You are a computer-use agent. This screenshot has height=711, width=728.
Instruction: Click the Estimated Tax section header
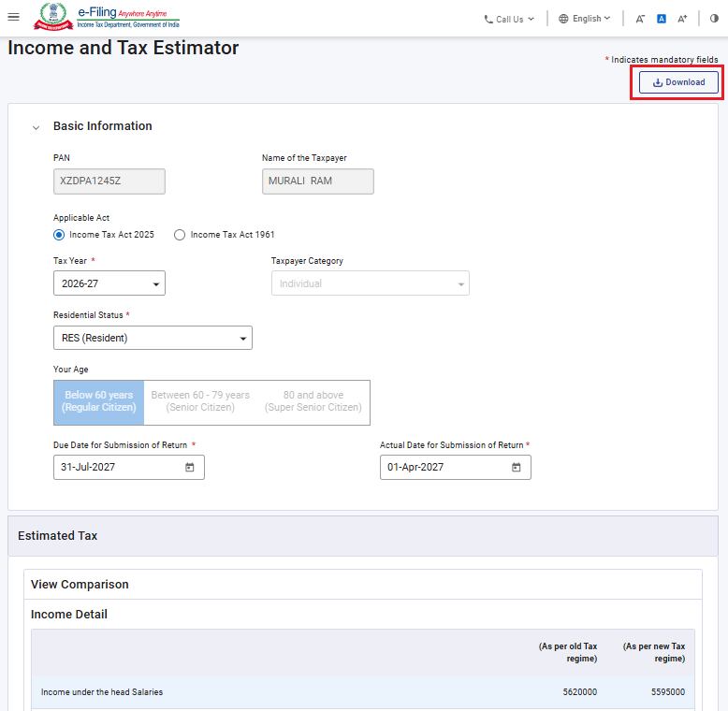pyautogui.click(x=363, y=536)
